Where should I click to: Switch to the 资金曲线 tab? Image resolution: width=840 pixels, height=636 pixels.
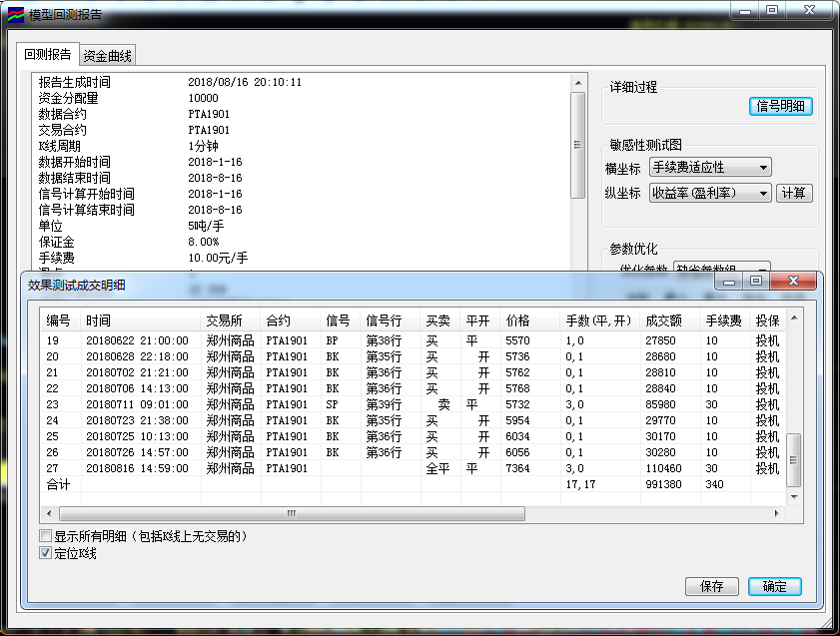tap(108, 56)
